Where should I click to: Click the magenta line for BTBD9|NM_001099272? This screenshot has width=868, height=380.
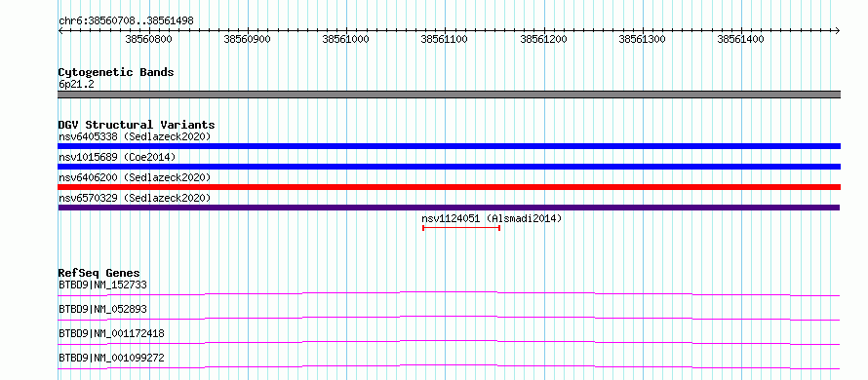[x=449, y=366]
